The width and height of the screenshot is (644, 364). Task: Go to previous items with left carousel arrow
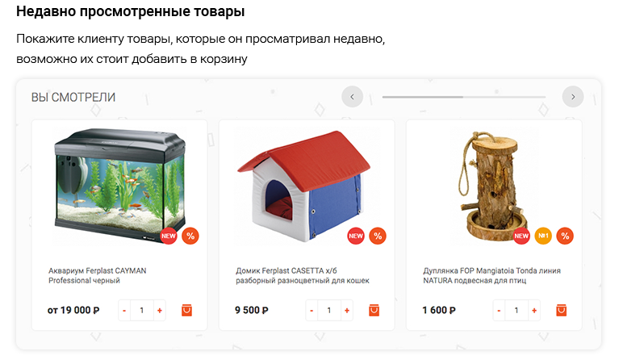pyautogui.click(x=352, y=97)
